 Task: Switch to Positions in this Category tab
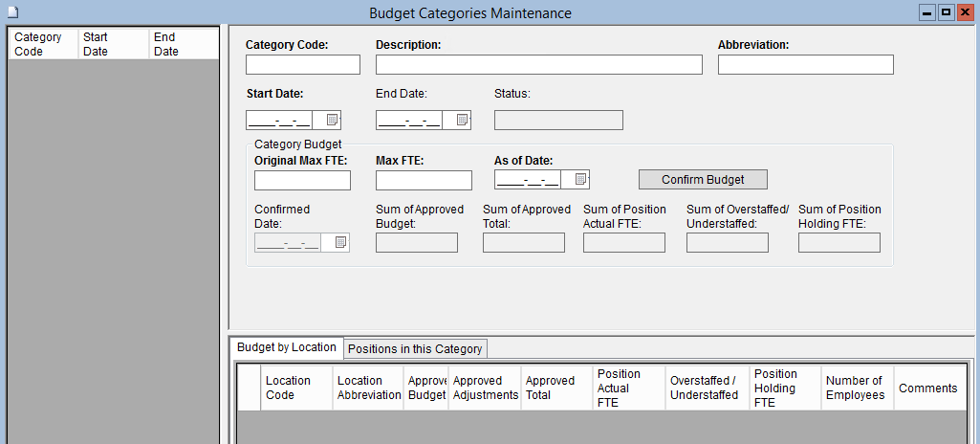(416, 348)
